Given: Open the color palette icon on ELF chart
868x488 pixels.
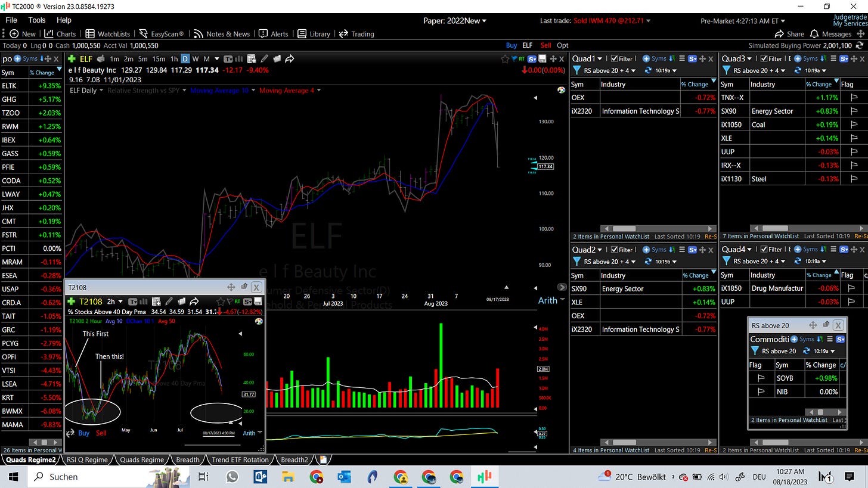Looking at the screenshot, I should (x=560, y=89).
